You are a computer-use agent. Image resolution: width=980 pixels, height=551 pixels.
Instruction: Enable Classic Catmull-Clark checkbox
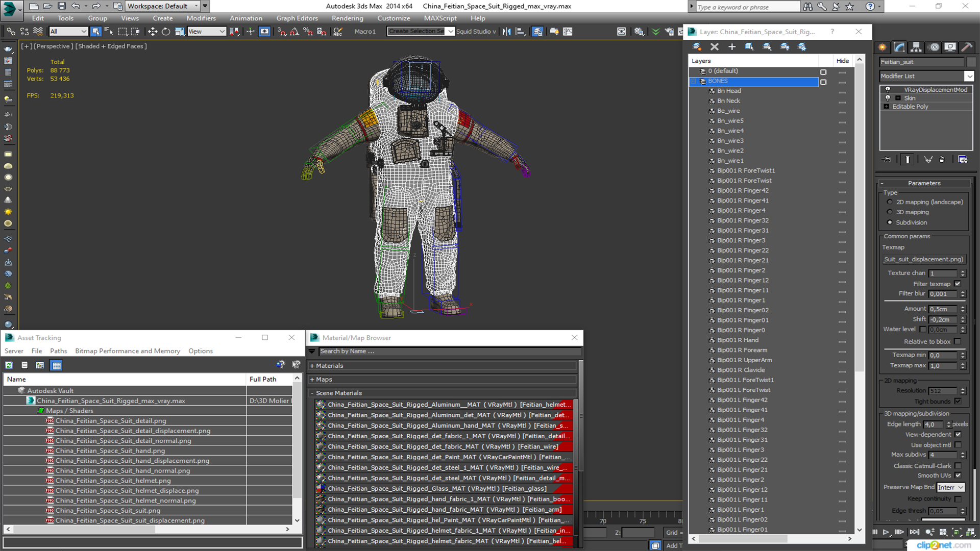[x=958, y=466]
